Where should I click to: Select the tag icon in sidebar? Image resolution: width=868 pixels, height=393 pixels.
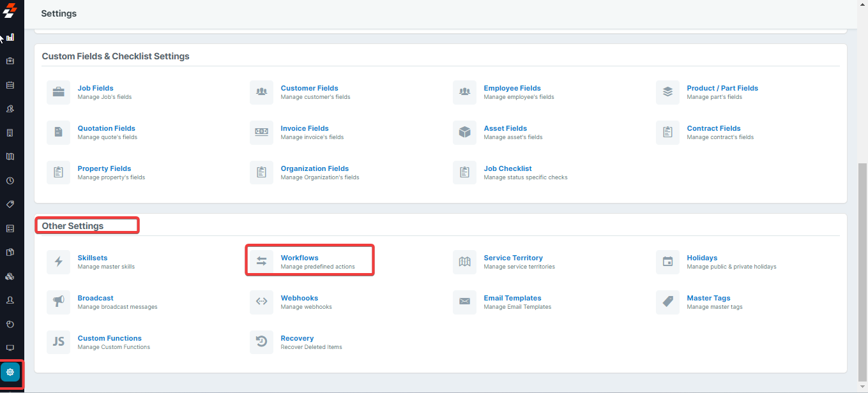(10, 205)
